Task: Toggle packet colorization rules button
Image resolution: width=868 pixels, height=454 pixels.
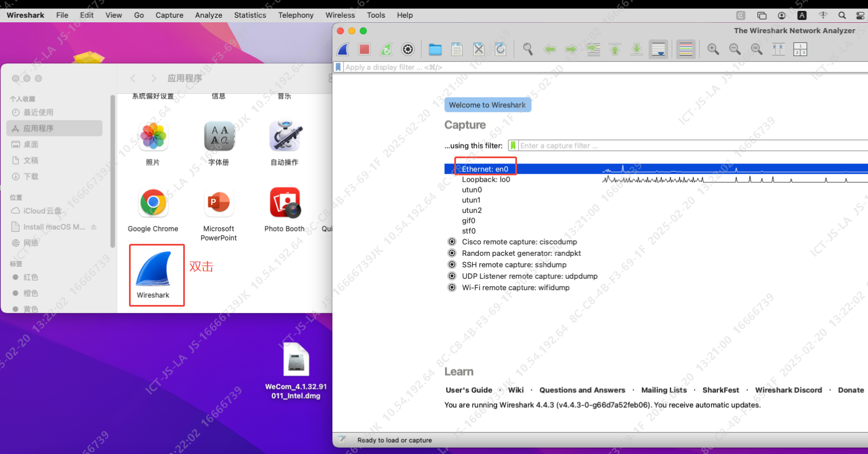Action: coord(686,50)
